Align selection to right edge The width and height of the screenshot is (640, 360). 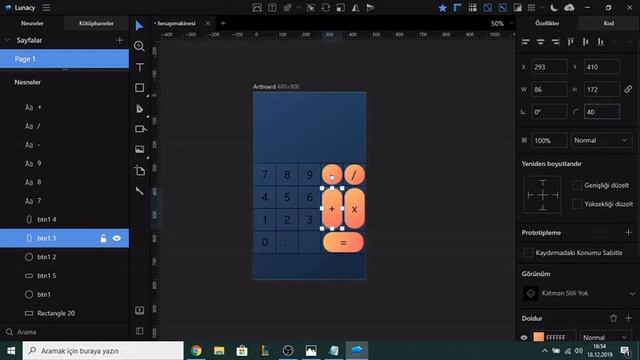(555, 42)
